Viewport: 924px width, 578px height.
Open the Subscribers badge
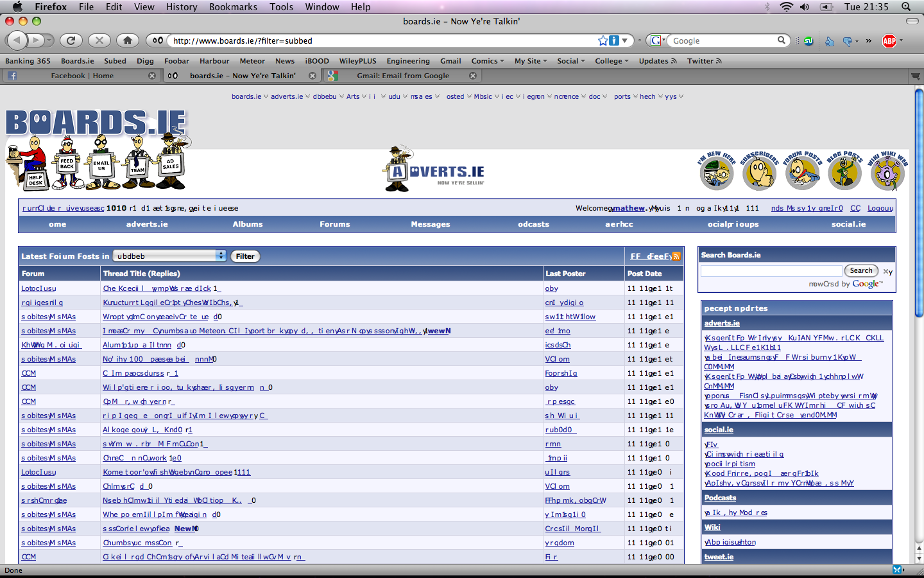759,171
